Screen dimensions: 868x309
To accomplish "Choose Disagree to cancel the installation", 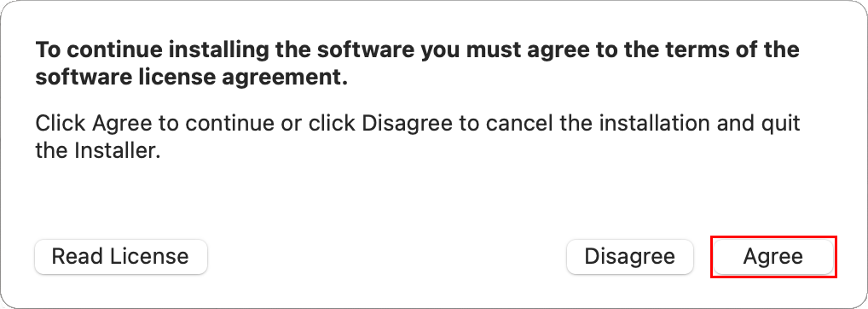I will point(630,256).
